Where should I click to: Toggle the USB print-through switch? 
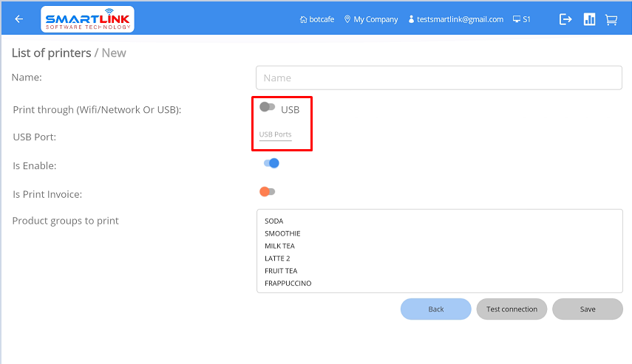point(267,108)
